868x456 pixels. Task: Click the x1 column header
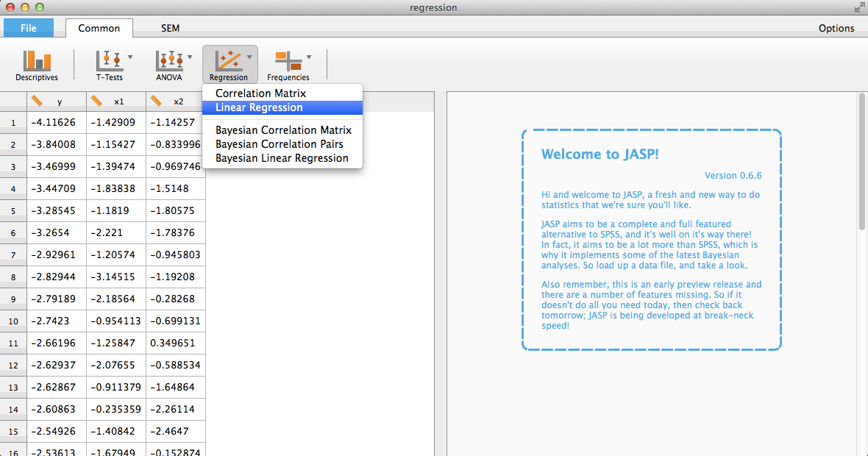[116, 101]
